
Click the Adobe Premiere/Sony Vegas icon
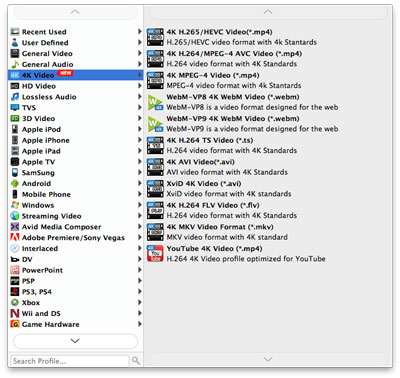click(x=15, y=237)
